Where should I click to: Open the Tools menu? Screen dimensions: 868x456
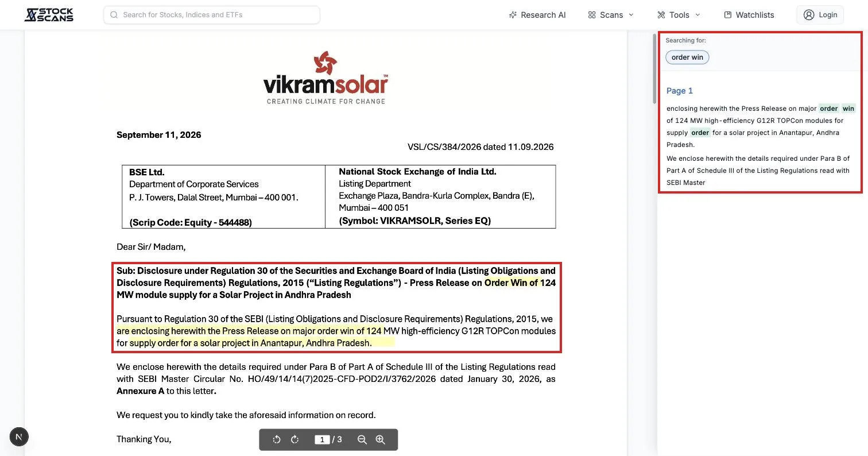679,15
